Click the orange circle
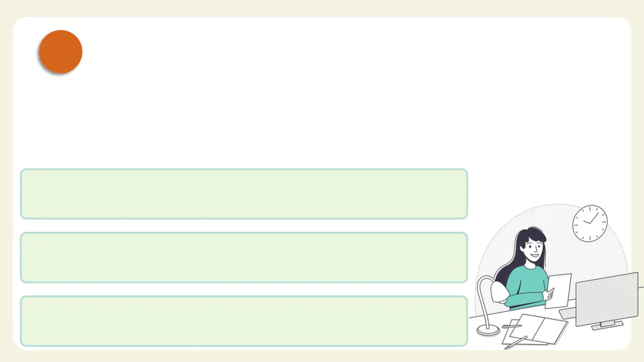This screenshot has height=362, width=644. tap(61, 52)
